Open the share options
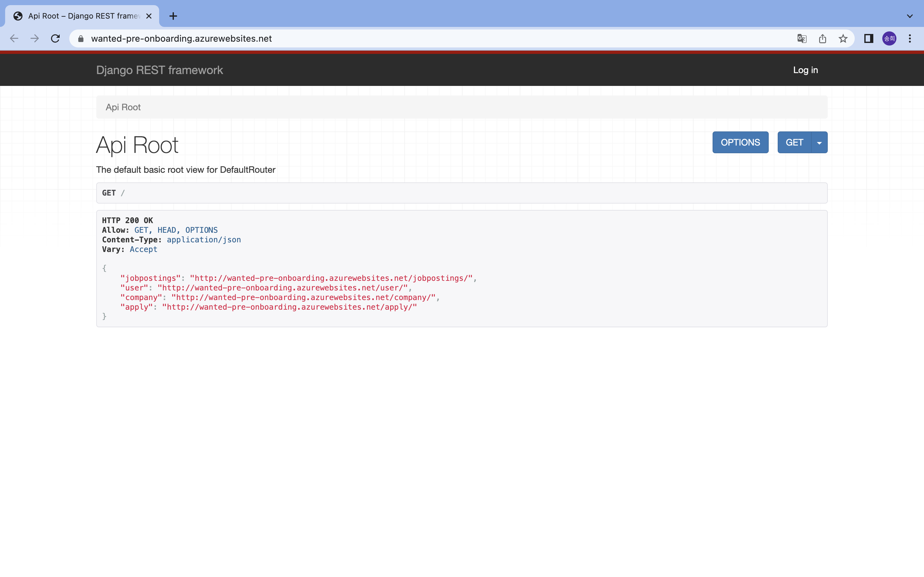Screen dimensions: 924x577 822,38
